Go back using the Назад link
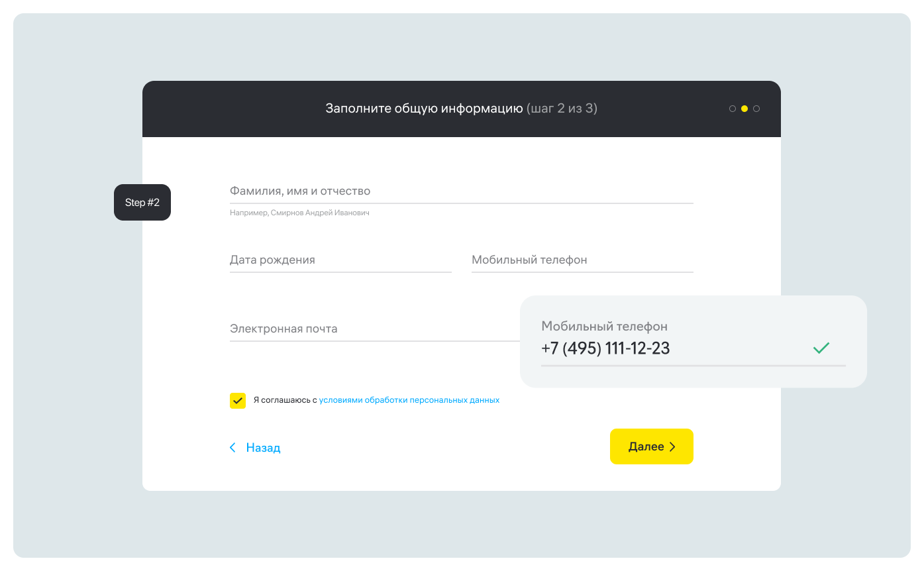This screenshot has width=924, height=571. pos(263,448)
